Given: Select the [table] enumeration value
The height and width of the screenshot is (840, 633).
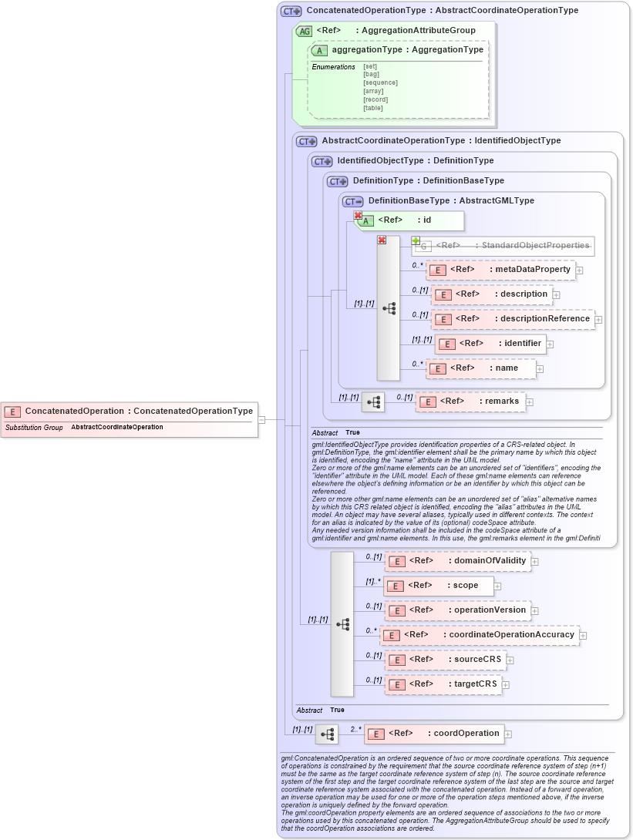Looking at the screenshot, I should [x=373, y=108].
